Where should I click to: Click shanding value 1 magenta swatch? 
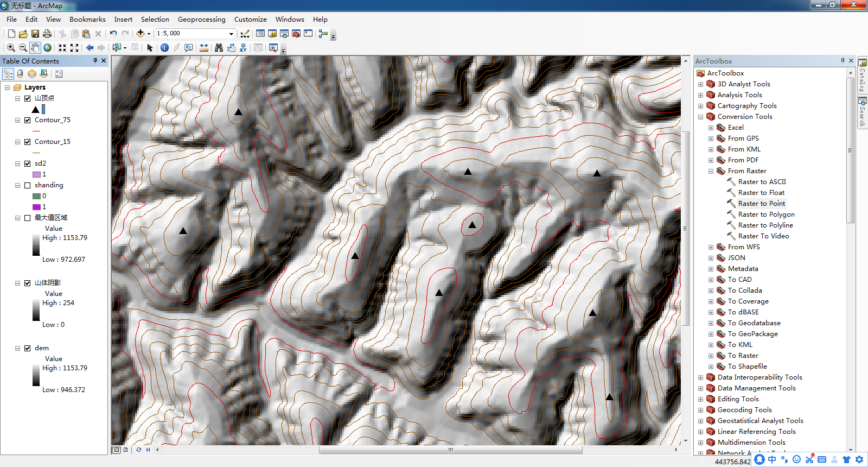[x=37, y=207]
